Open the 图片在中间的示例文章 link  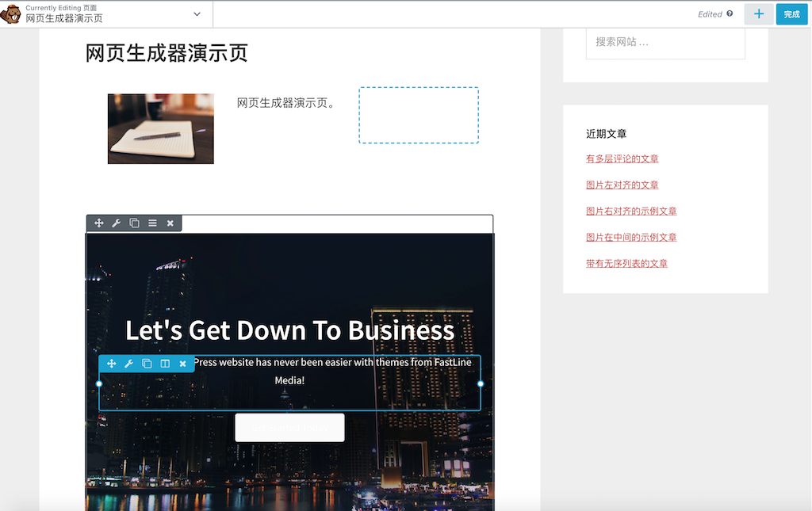coord(630,236)
